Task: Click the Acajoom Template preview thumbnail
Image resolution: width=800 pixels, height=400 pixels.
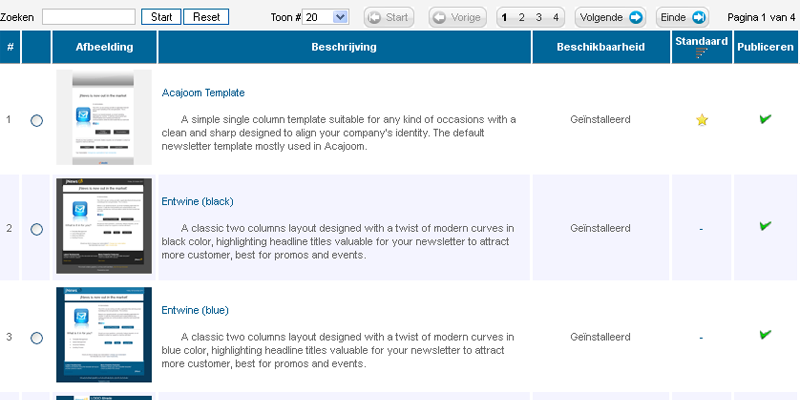Action: [104, 117]
